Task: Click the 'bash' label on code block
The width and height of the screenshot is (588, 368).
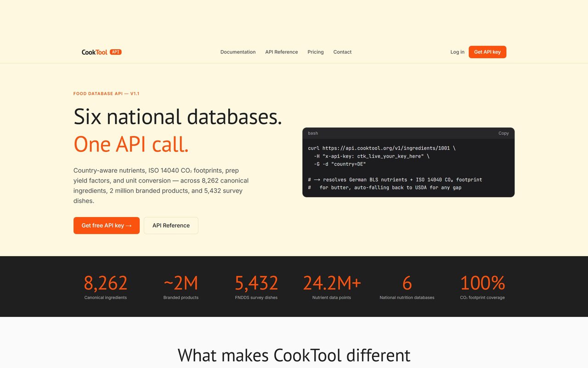Action: pos(313,133)
